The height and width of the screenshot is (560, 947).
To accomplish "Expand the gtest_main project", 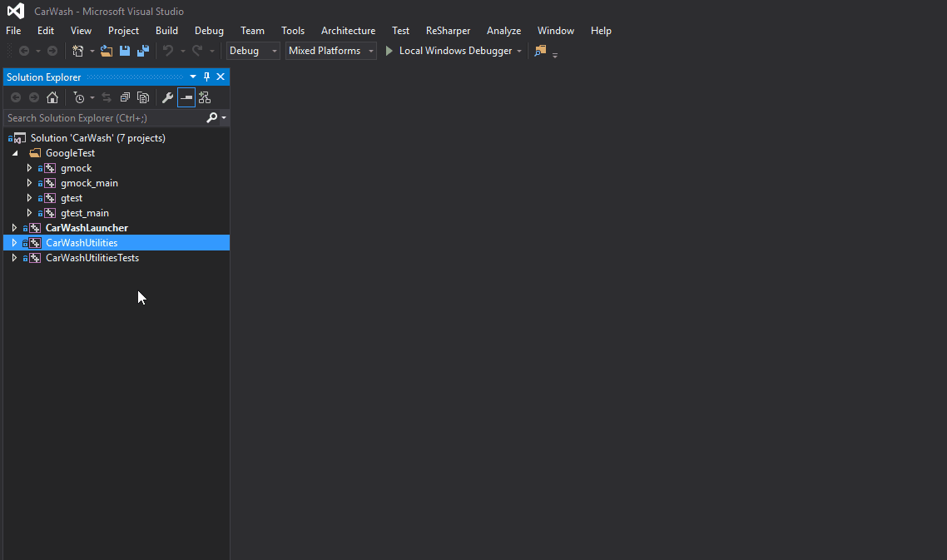I will coord(29,213).
